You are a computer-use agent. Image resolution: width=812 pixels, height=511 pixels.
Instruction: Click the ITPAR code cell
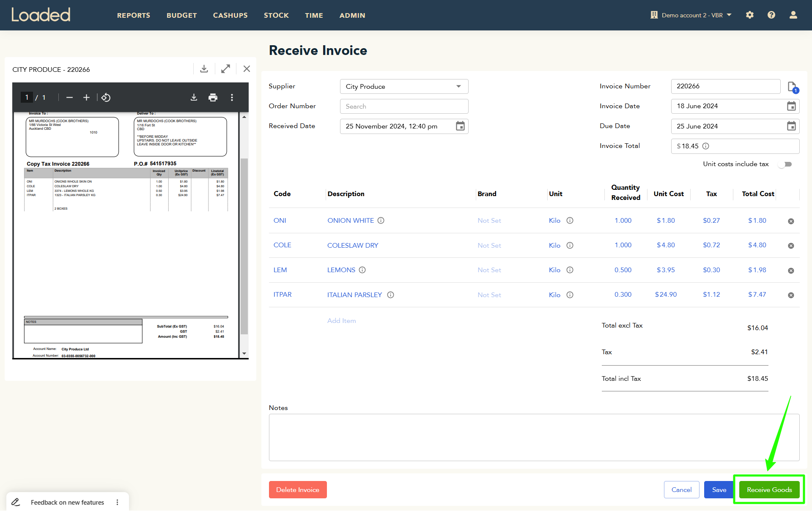coord(283,295)
